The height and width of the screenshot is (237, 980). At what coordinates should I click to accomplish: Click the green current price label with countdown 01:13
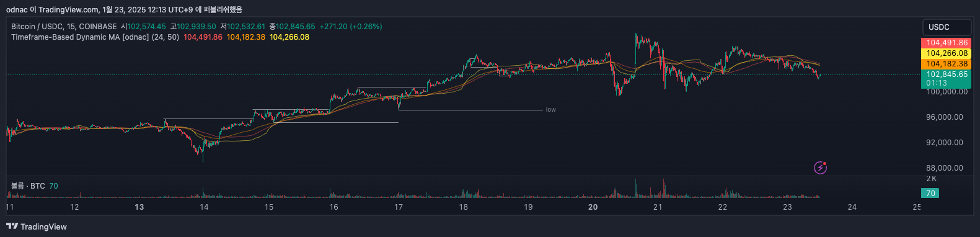tap(947, 78)
